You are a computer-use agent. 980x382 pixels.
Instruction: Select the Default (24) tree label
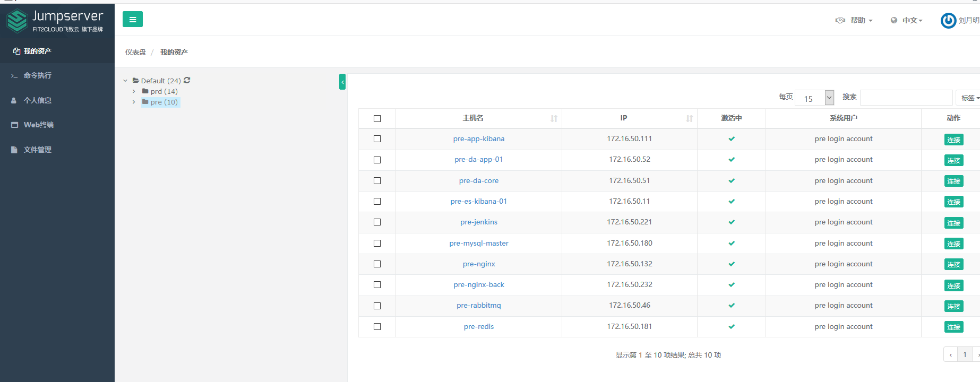pos(161,81)
